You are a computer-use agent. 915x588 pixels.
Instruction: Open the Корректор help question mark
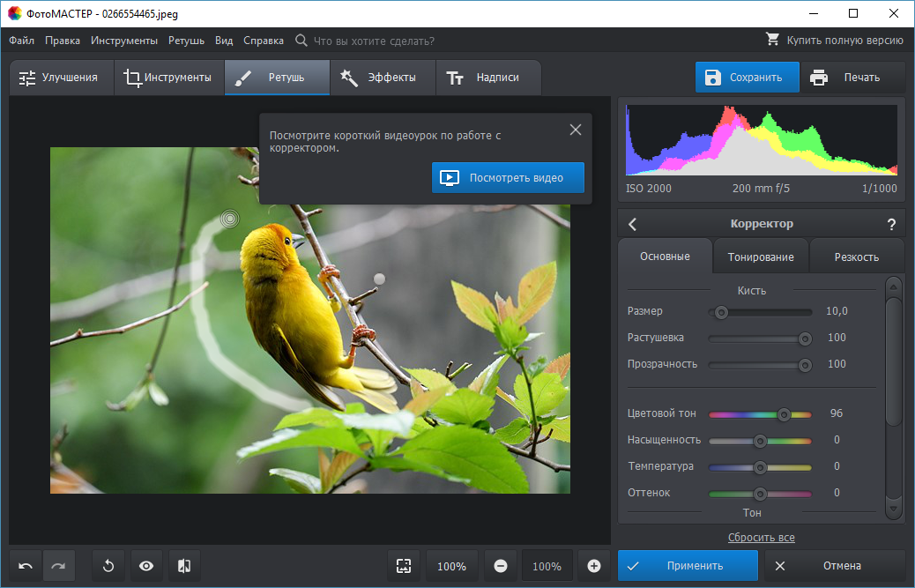click(x=891, y=224)
